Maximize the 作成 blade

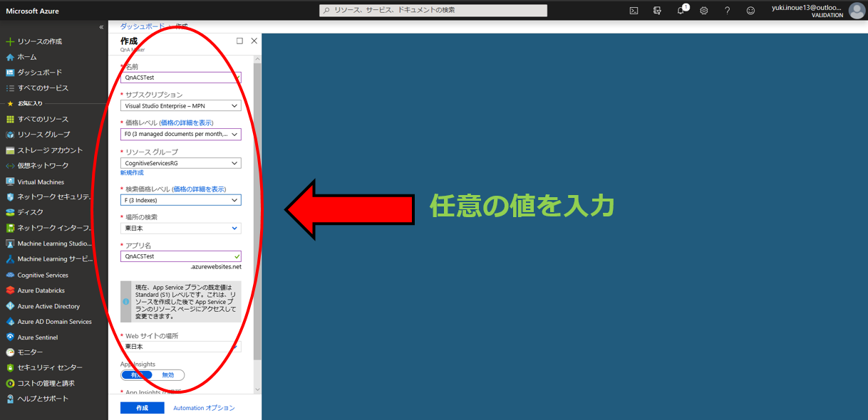coord(239,41)
